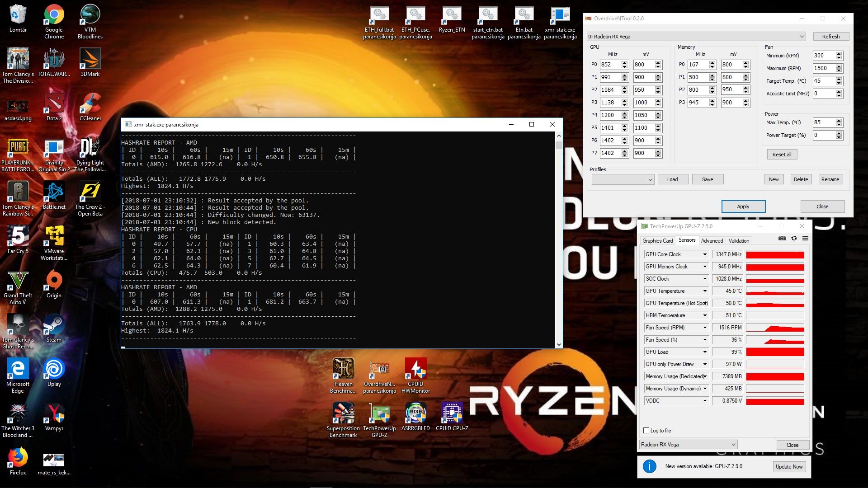Click GPU-Z screenshot camera icon
Viewport: 868px width, 488px height.
tap(782, 239)
